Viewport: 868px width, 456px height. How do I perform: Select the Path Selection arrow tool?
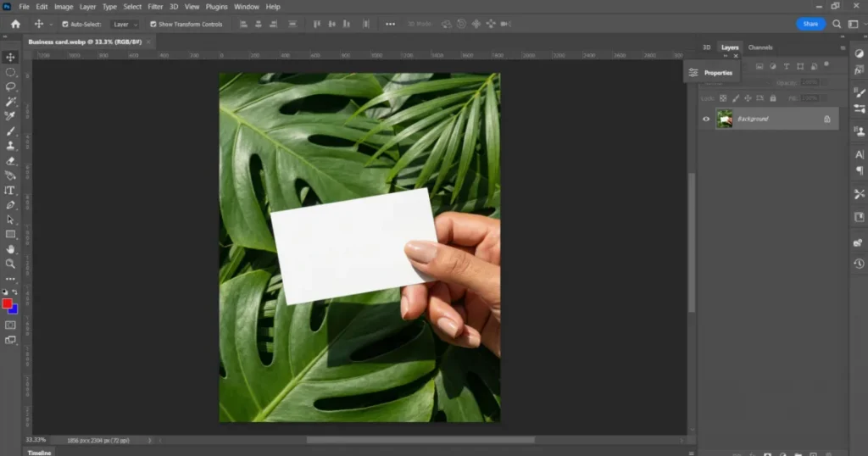(x=10, y=220)
